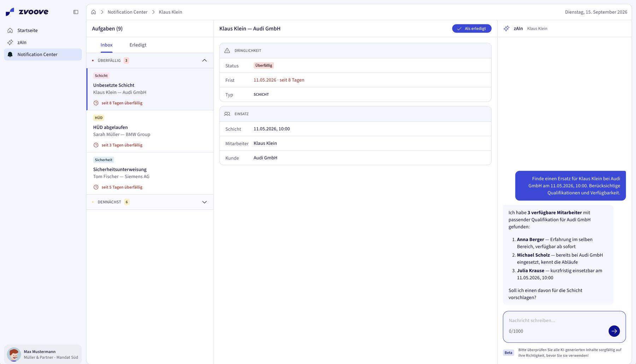
Task: Click Max Mustermann avatar image
Action: pos(14,354)
